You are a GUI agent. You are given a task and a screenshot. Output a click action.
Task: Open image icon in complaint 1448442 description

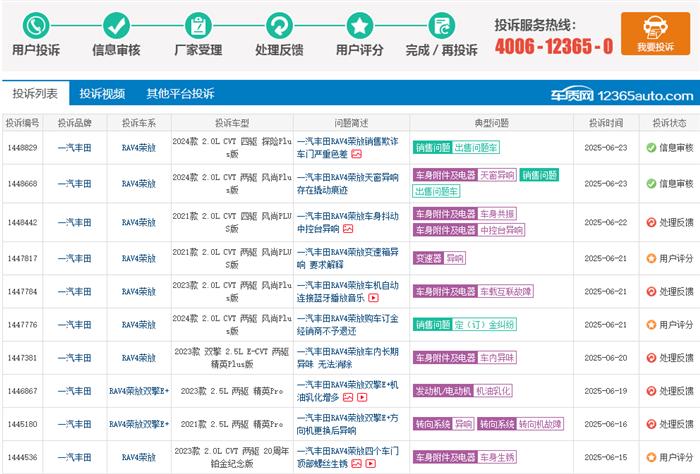348,229
